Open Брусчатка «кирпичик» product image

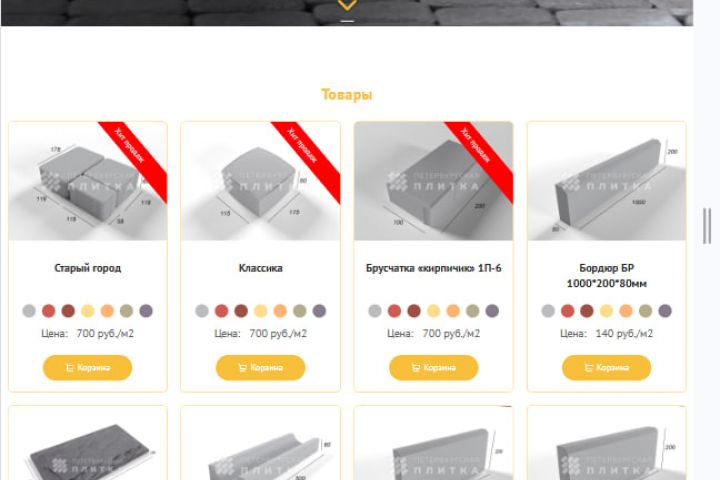[x=433, y=181]
